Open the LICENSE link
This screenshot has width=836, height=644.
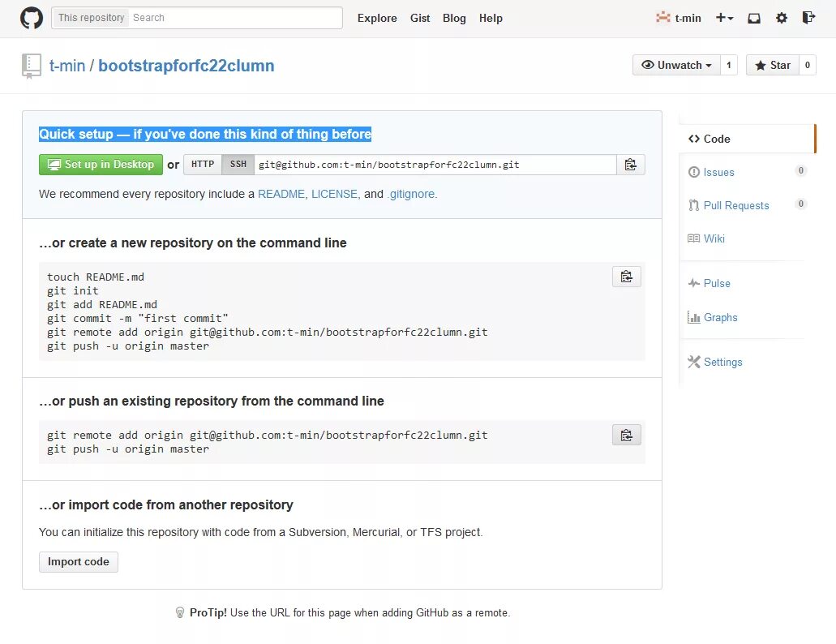click(x=334, y=194)
